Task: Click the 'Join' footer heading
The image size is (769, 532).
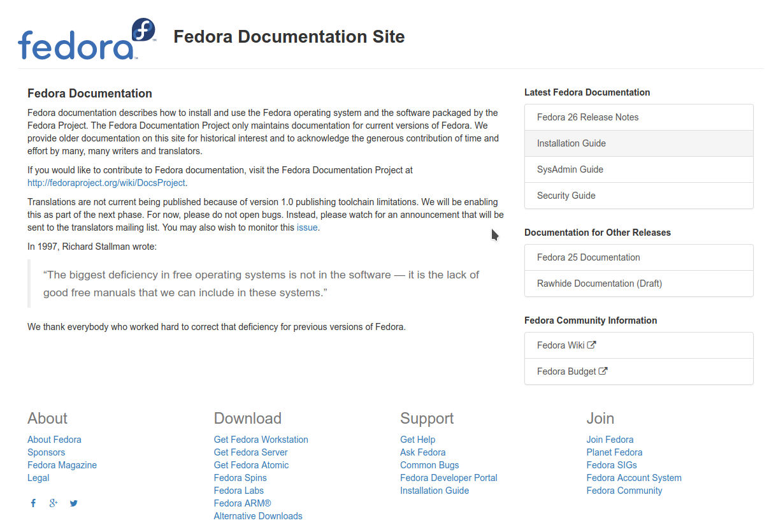Action: [x=600, y=419]
